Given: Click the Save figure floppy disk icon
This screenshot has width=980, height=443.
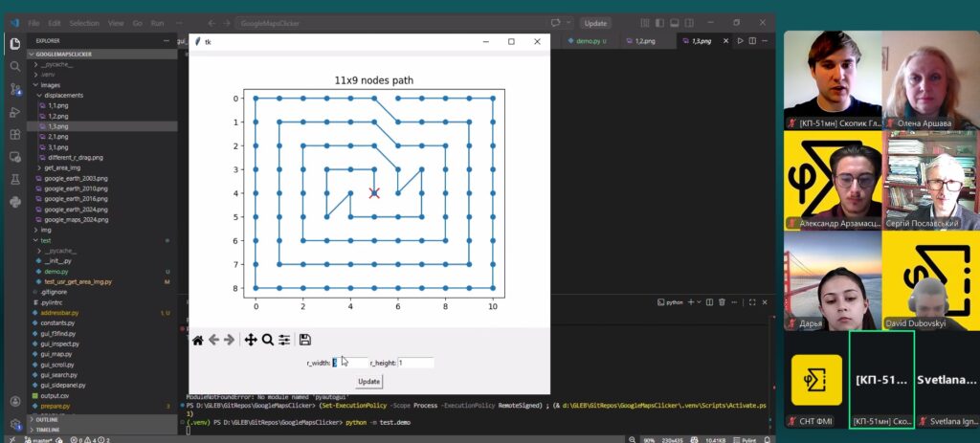Looking at the screenshot, I should [305, 340].
